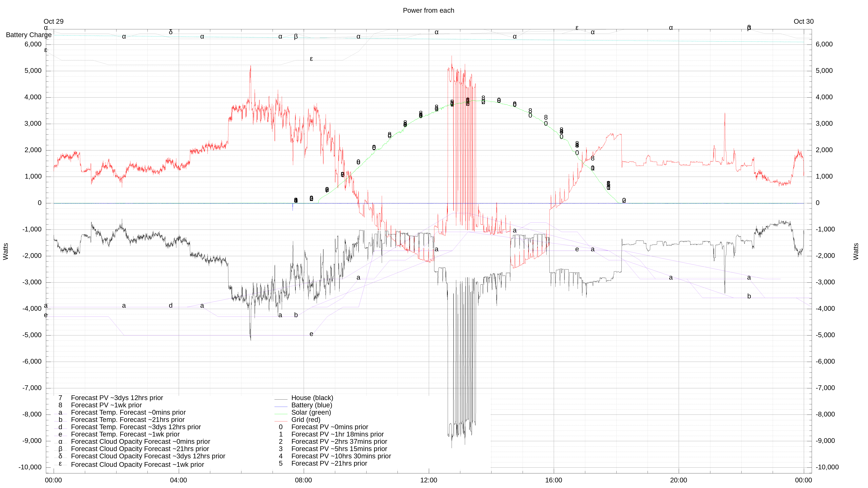Click legend 'Forecast Cloud Opacity Forecast ~1wk prior'
868x488 pixels.
[x=137, y=464]
